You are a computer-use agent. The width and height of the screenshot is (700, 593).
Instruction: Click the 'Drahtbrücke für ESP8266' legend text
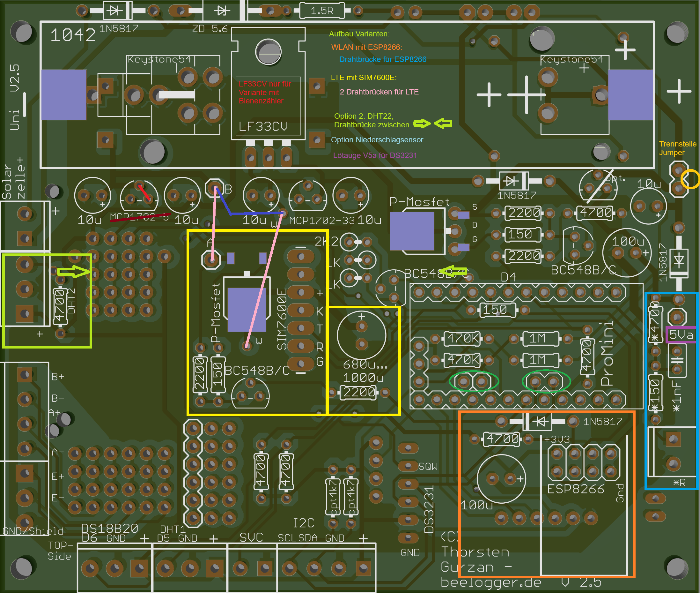pyautogui.click(x=383, y=59)
